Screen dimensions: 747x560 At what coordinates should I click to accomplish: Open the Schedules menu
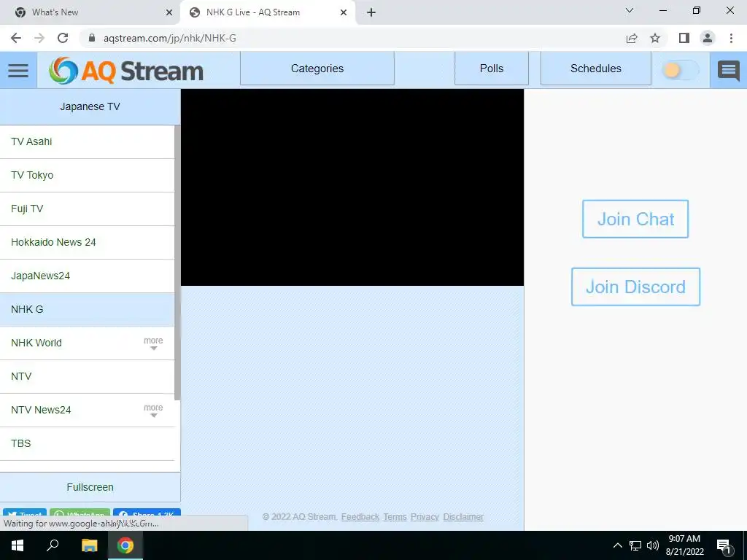596,69
